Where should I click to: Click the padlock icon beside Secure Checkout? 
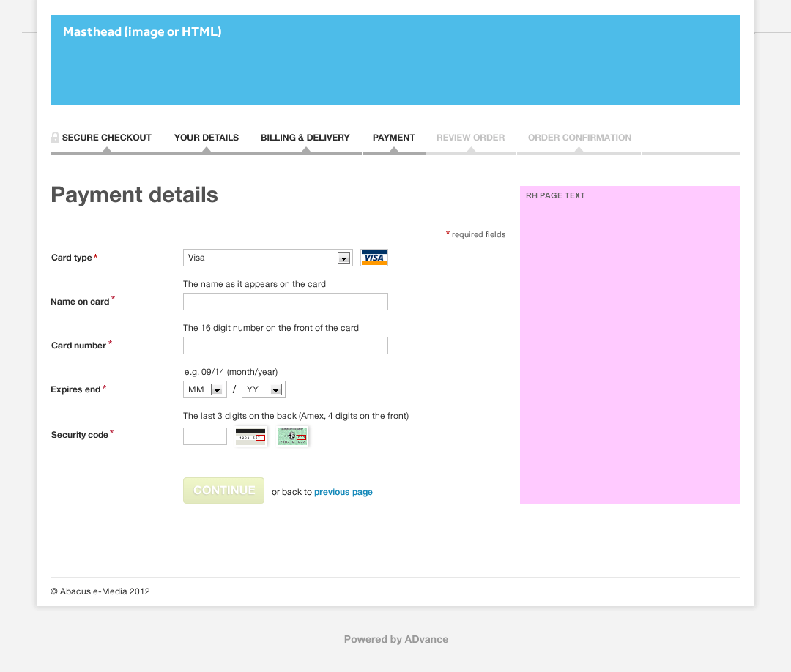click(x=56, y=138)
